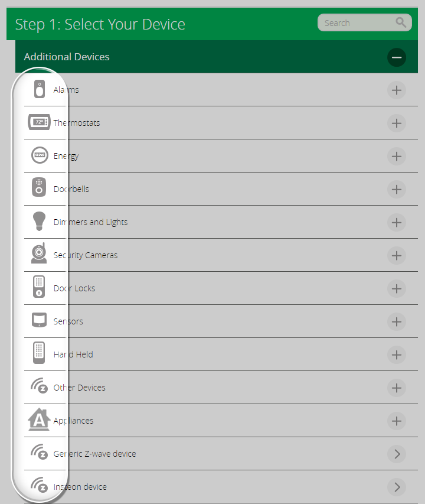Click the magnifier icon in the search box

point(401,22)
